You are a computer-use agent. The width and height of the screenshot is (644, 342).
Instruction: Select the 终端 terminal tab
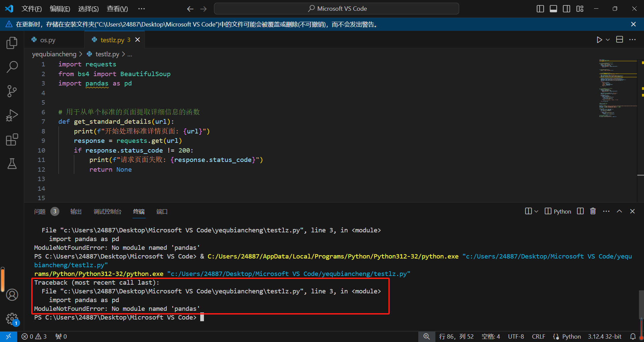tap(139, 212)
